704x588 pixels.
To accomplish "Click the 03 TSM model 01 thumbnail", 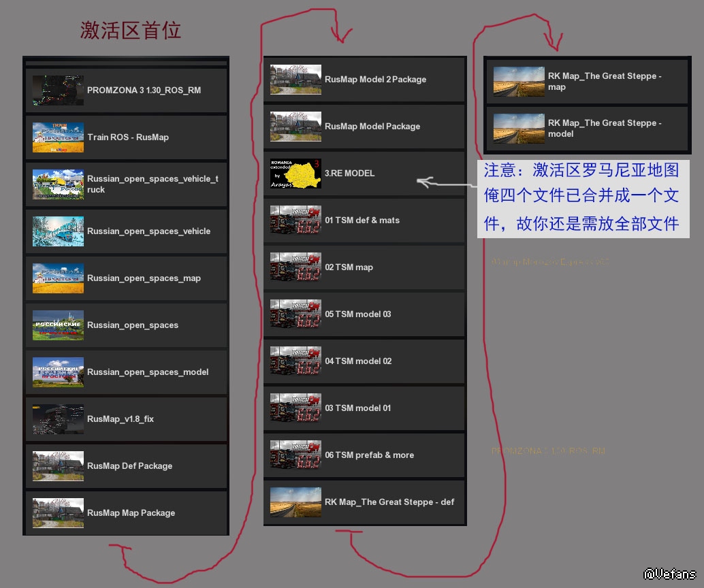I will (x=295, y=408).
